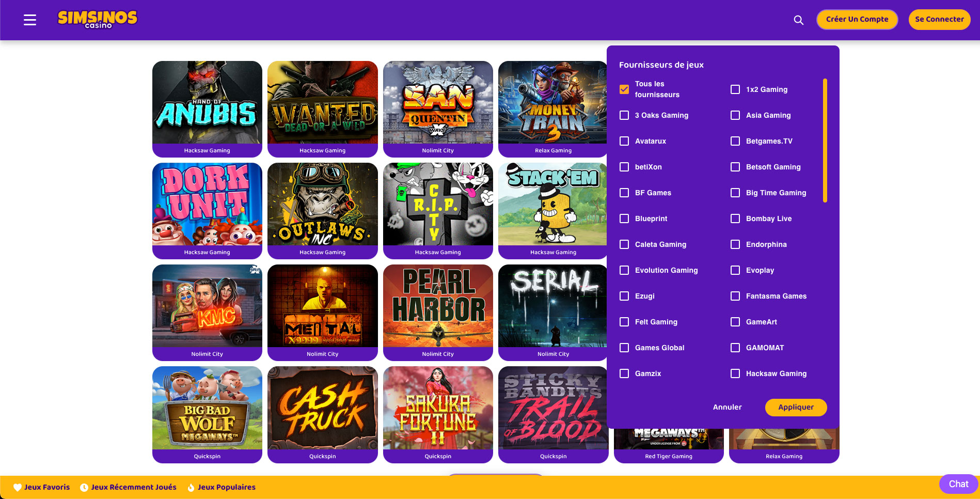This screenshot has width=980, height=499.
Task: Check the Felt Gaming checkbox
Action: tap(624, 322)
